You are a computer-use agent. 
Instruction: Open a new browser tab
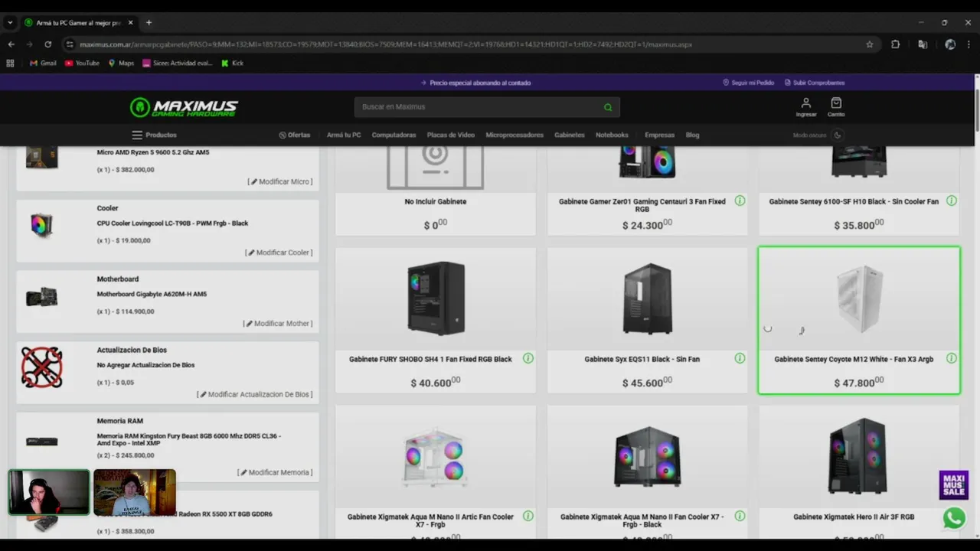pyautogui.click(x=149, y=23)
